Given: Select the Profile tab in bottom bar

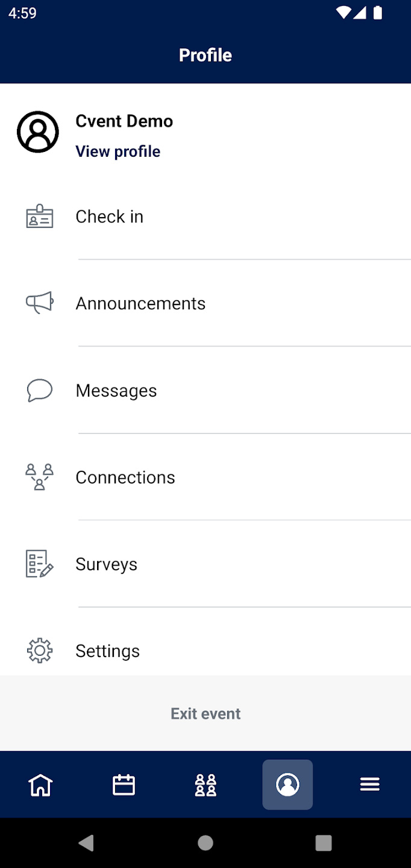Looking at the screenshot, I should pyautogui.click(x=287, y=785).
